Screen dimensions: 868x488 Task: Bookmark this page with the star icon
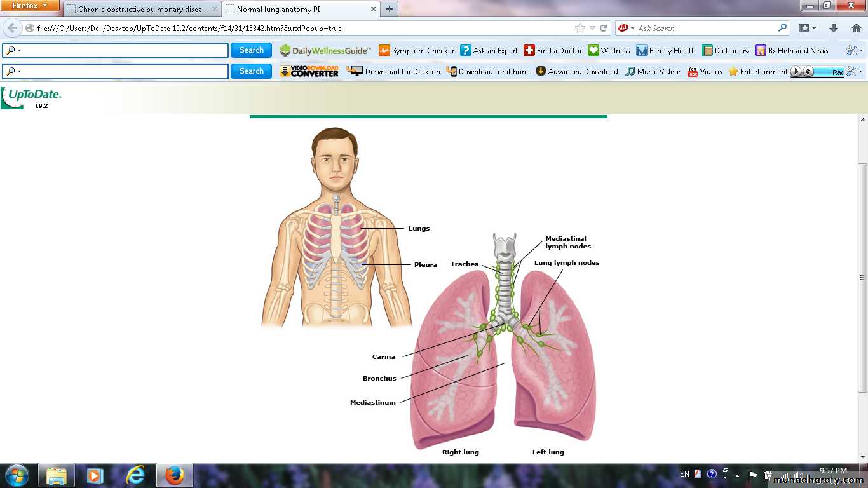pos(580,28)
